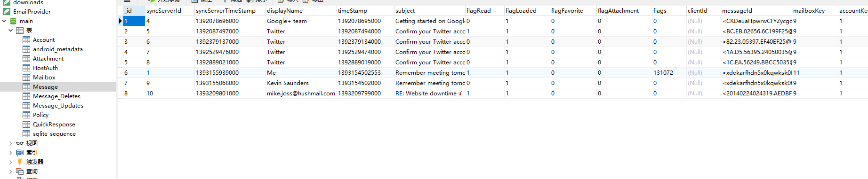Collapse the main database node
Screen dimensions: 868x179
point(4,21)
